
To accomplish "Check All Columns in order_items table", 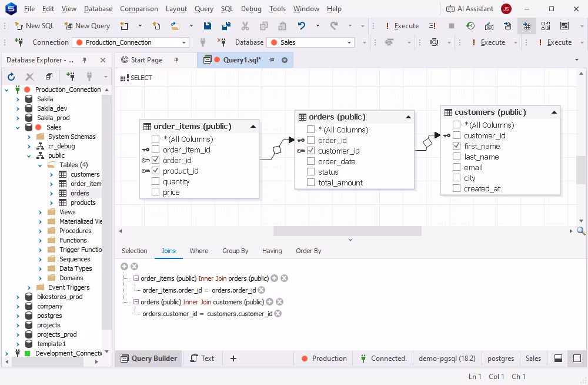I will click(156, 139).
